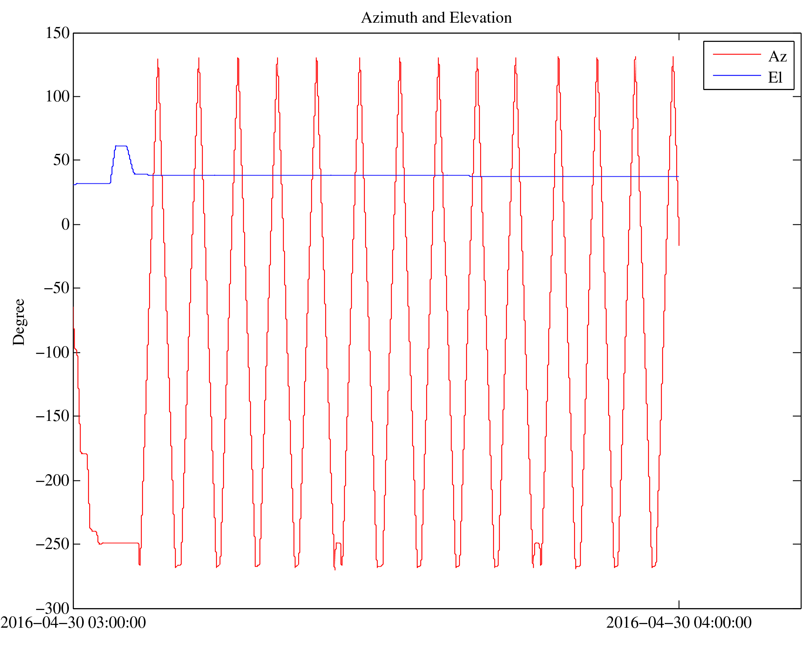Click the −100 y-axis tick label
Viewport: 812px width, 659px height.
52,353
